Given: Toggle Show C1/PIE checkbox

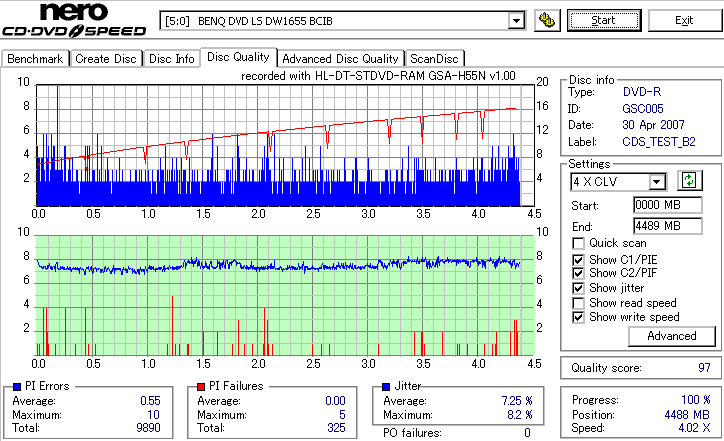Looking at the screenshot, I should pos(578,260).
